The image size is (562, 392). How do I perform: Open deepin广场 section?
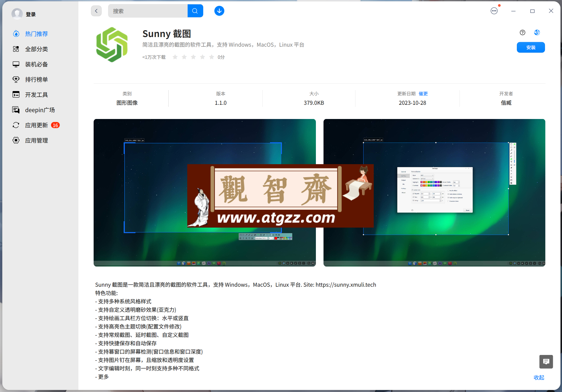pos(40,110)
